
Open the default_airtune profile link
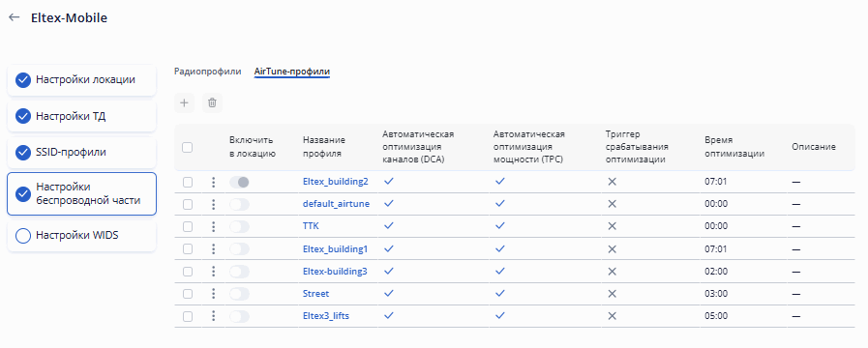pos(336,204)
